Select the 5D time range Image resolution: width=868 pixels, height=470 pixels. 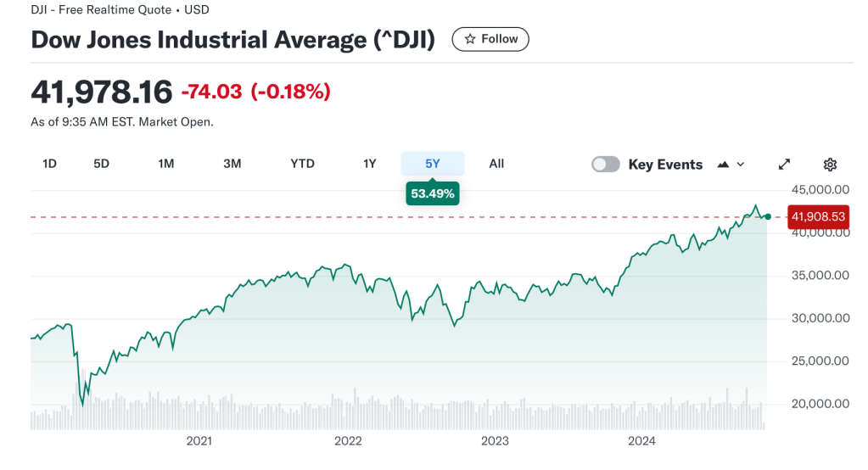(102, 164)
